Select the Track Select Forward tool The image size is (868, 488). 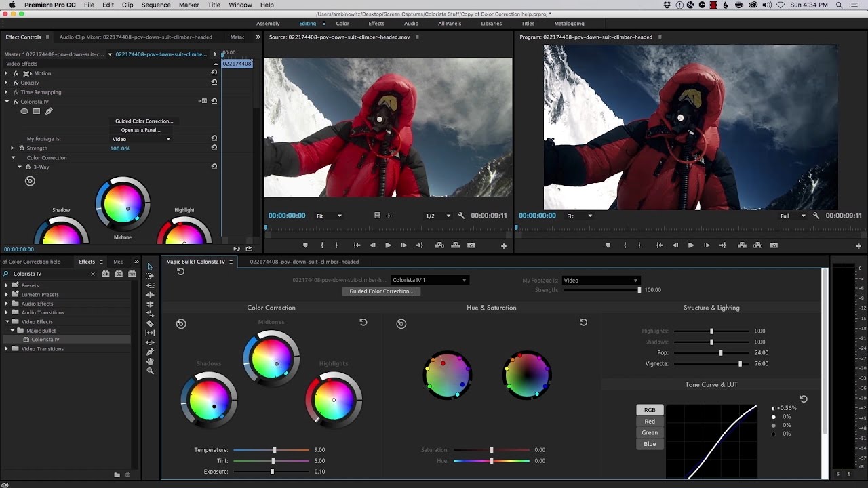[x=150, y=276]
